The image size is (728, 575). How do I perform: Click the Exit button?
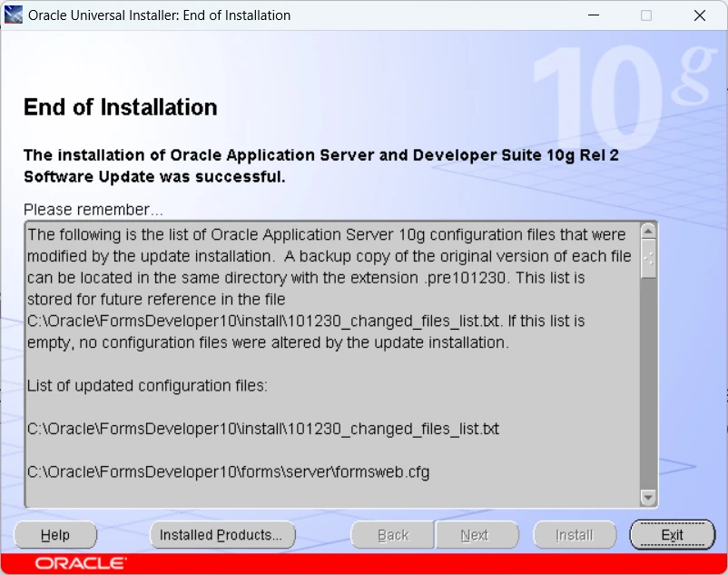tap(672, 535)
